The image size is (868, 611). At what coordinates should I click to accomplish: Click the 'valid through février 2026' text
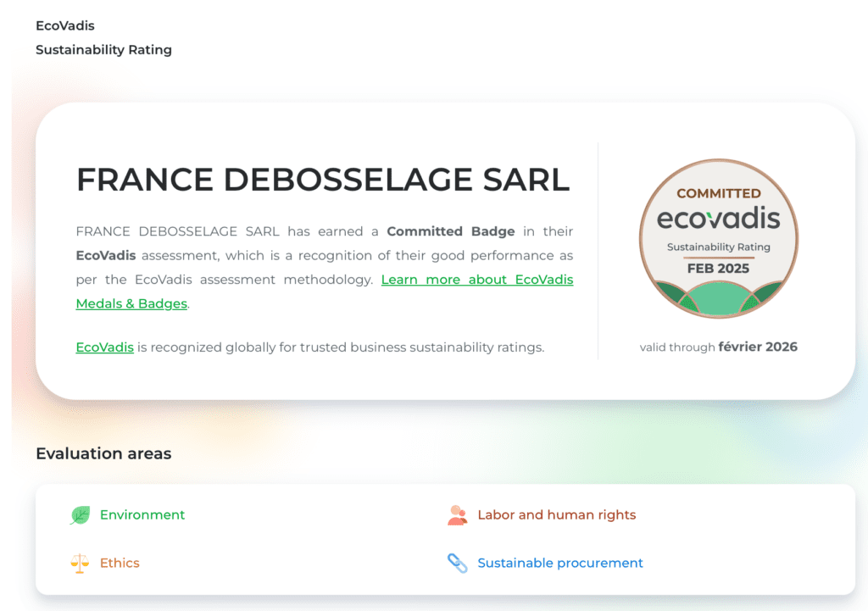(719, 347)
